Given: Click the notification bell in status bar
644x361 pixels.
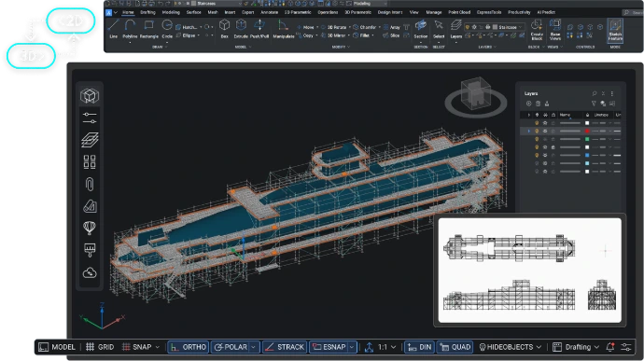Looking at the screenshot, I should 610,347.
